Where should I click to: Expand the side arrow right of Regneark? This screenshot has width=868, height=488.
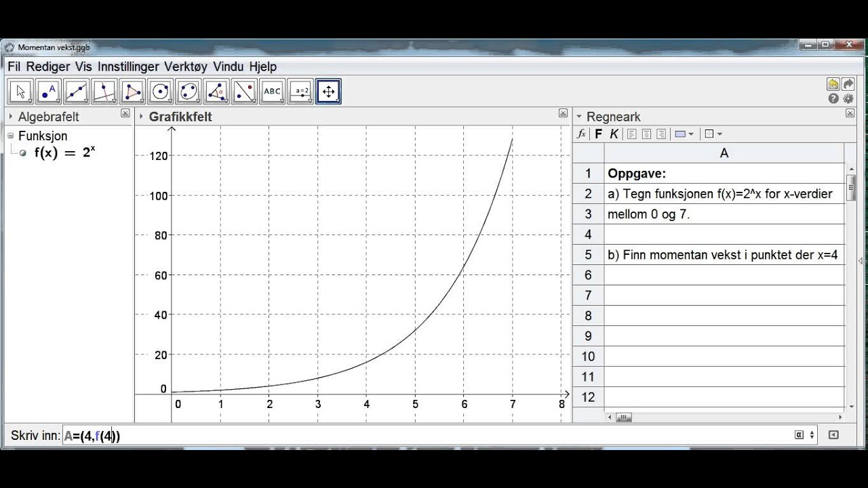pyautogui.click(x=861, y=261)
